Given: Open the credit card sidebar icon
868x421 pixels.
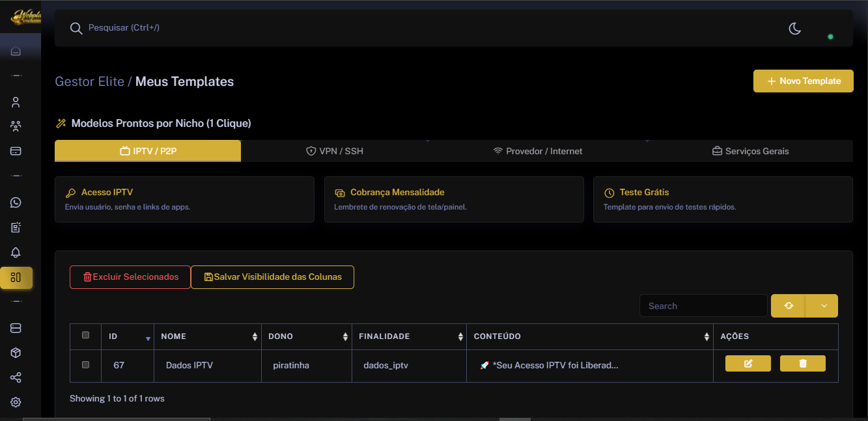Looking at the screenshot, I should coord(16,151).
